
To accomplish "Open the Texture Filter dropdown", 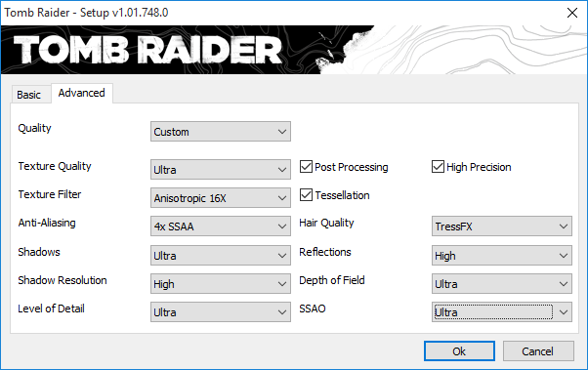I will (x=221, y=198).
